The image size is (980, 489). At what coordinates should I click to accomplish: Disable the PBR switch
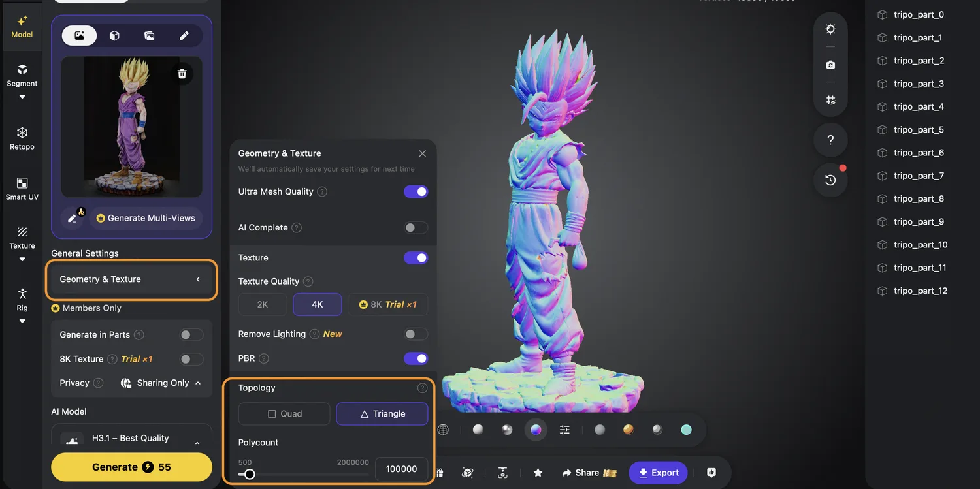coord(416,358)
